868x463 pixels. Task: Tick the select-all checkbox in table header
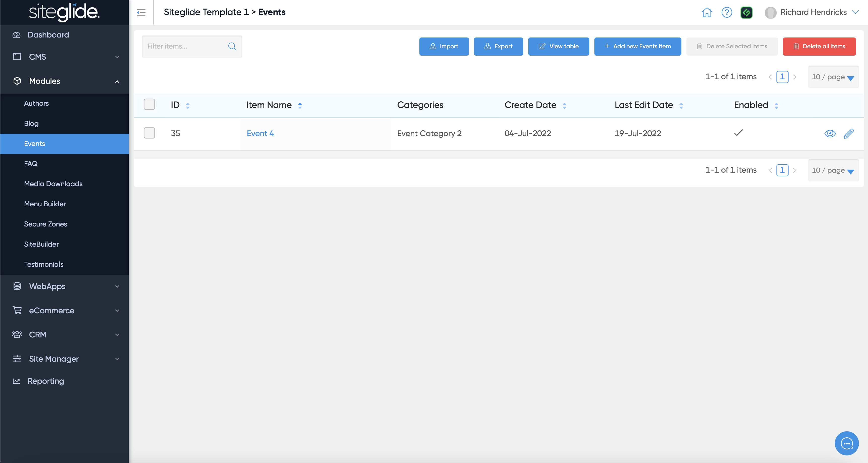point(149,104)
